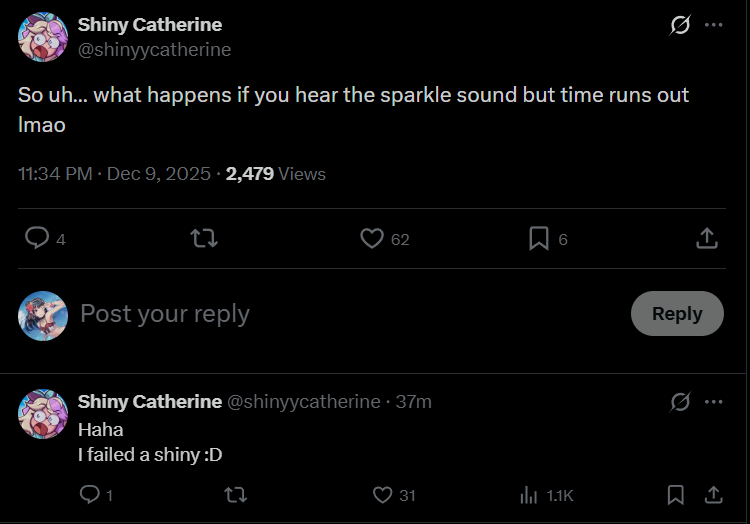Like the "I failed a shiny" reply
750x524 pixels.
[382, 494]
